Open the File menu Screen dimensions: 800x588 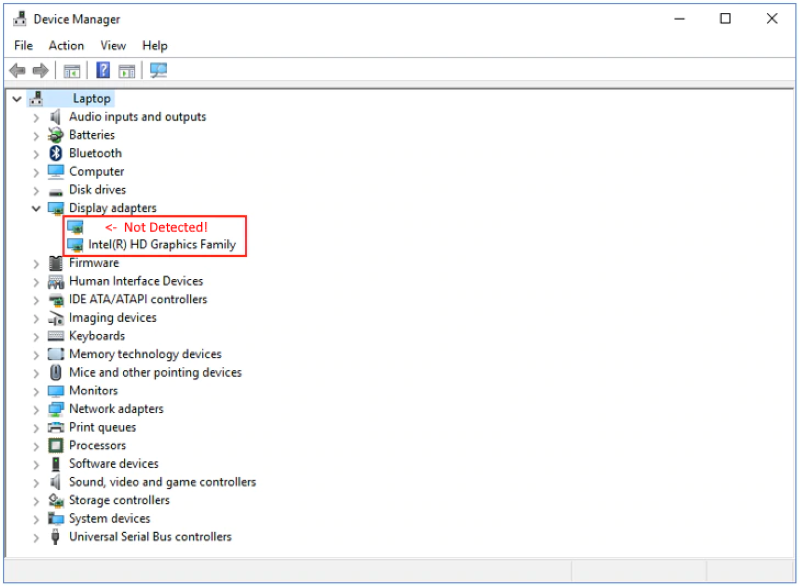click(x=23, y=45)
